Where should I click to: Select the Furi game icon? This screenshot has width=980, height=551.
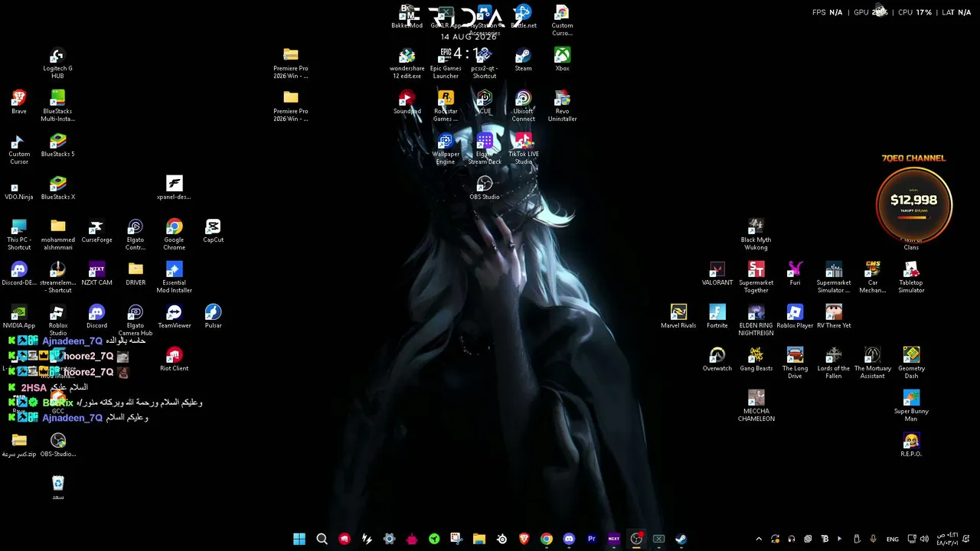click(x=795, y=274)
